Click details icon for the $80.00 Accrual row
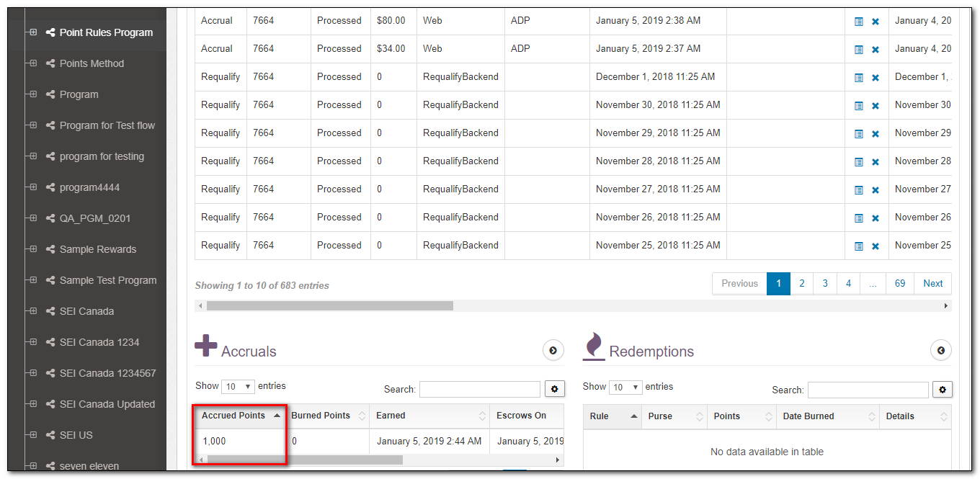Image resolution: width=980 pixels, height=479 pixels. click(x=858, y=22)
